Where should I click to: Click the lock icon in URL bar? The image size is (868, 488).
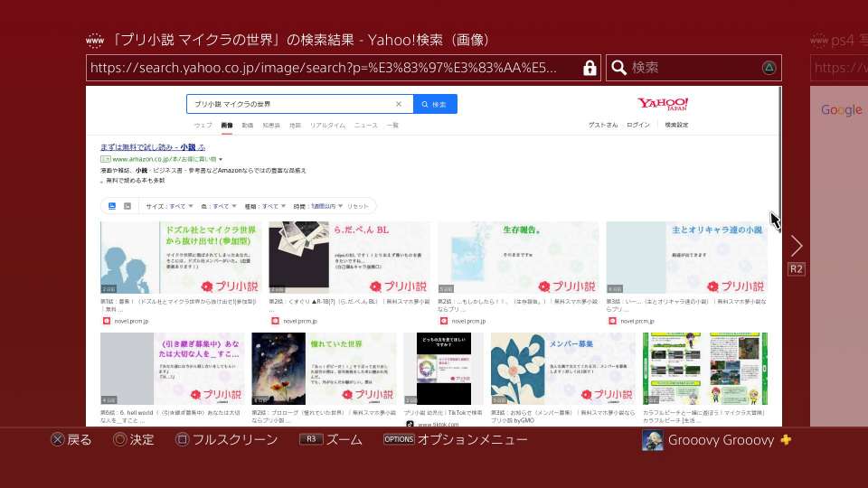(x=590, y=68)
